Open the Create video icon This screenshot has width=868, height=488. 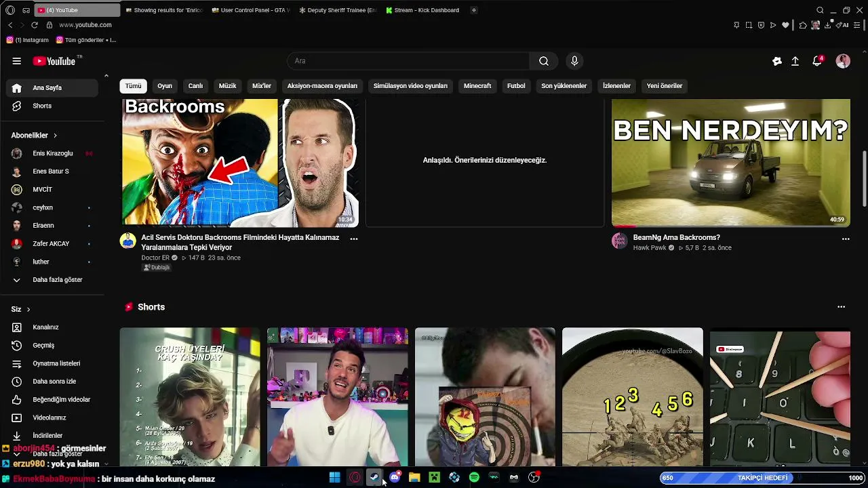point(777,61)
